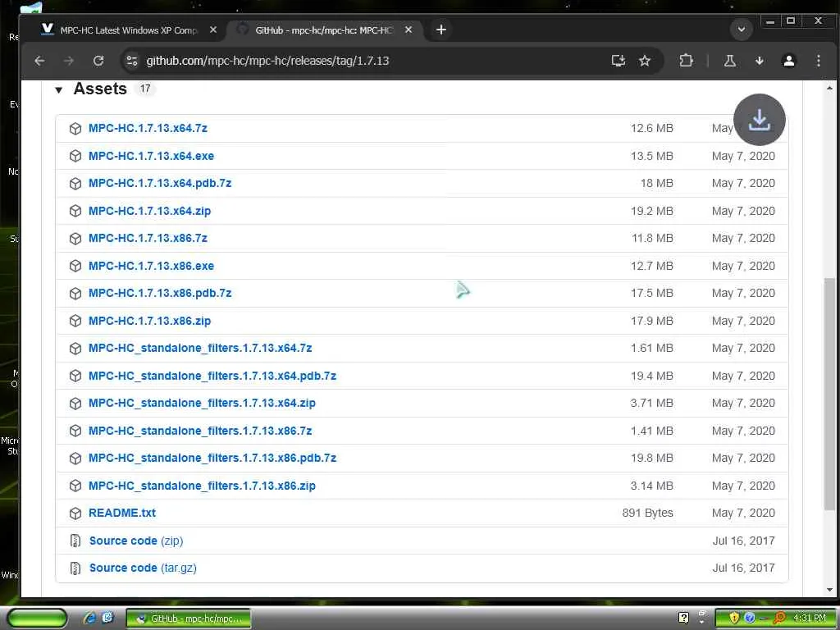View site information icon in address bar

click(x=132, y=61)
